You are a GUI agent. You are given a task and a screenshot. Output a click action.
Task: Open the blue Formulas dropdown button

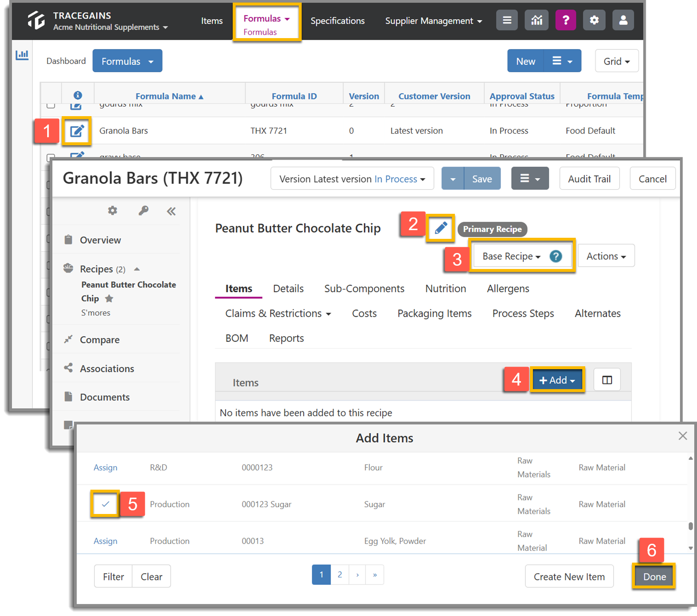point(127,61)
